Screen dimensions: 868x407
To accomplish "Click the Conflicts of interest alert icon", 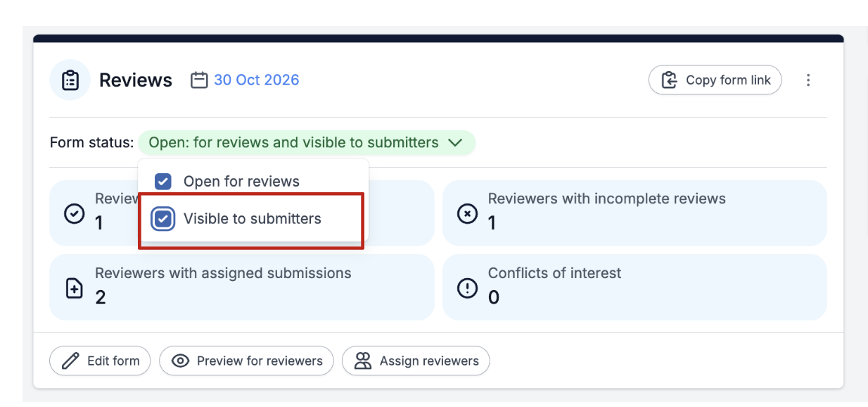I will point(467,288).
